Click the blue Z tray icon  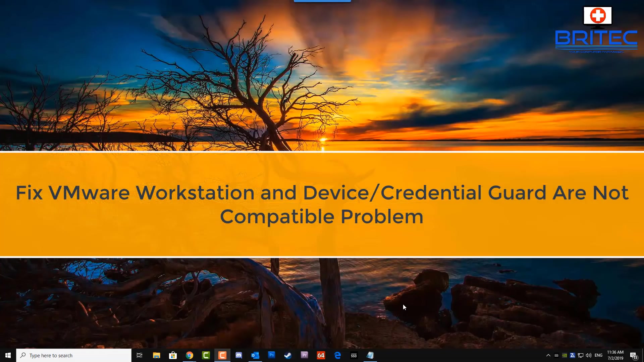pos(573,355)
